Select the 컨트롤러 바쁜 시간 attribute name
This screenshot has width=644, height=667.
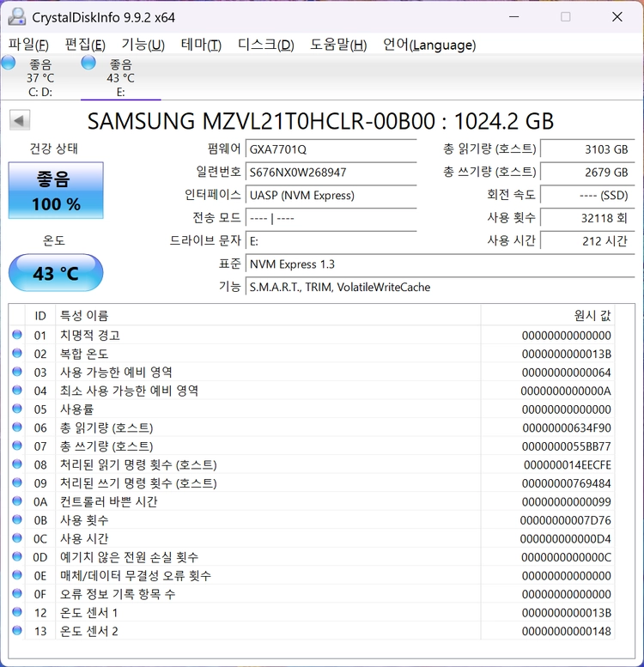pos(108,501)
